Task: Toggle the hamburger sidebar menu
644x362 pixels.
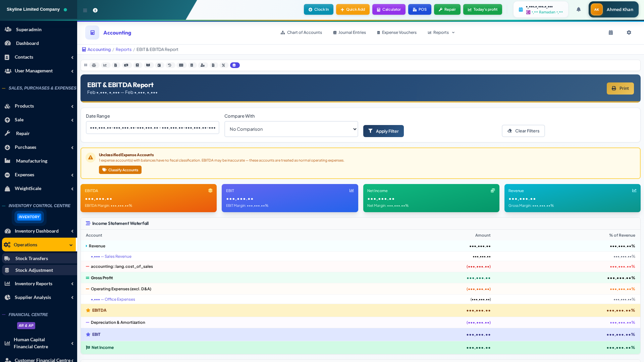Action: tap(85, 10)
